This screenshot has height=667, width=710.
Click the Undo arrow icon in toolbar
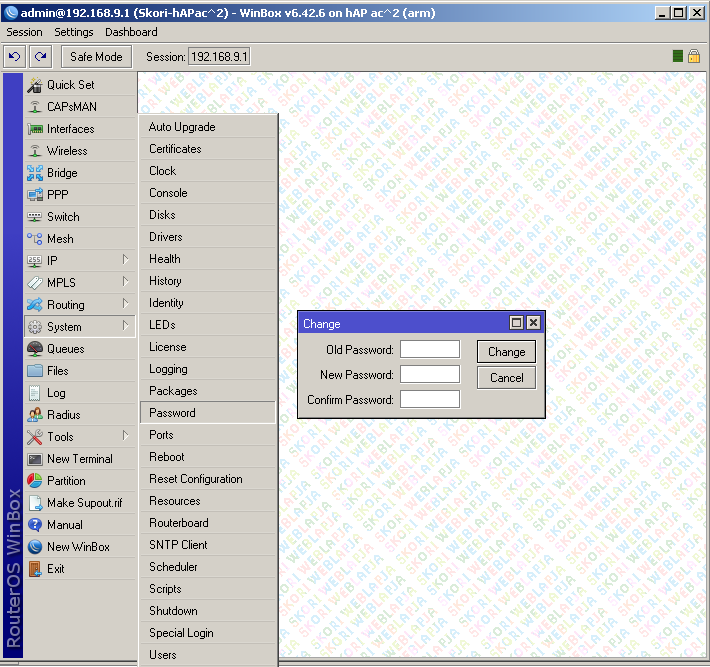(15, 57)
